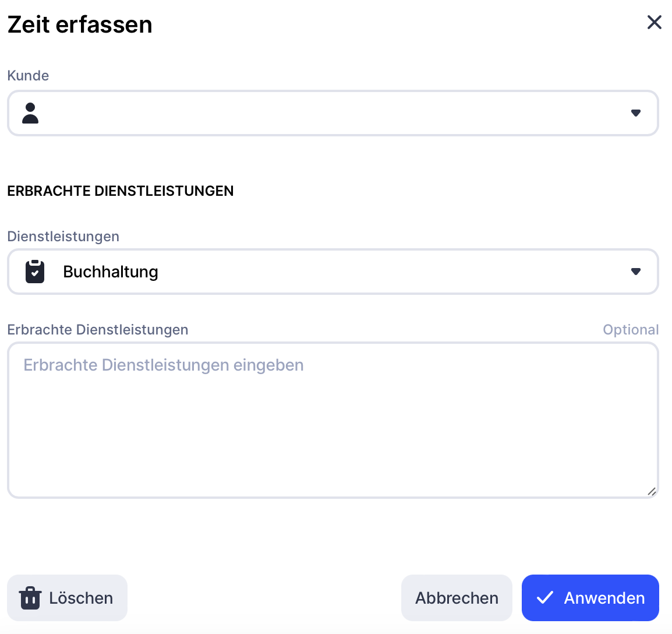Image resolution: width=672 pixels, height=634 pixels.
Task: Click the checkmark icon on Anwenden
Action: [x=544, y=598]
